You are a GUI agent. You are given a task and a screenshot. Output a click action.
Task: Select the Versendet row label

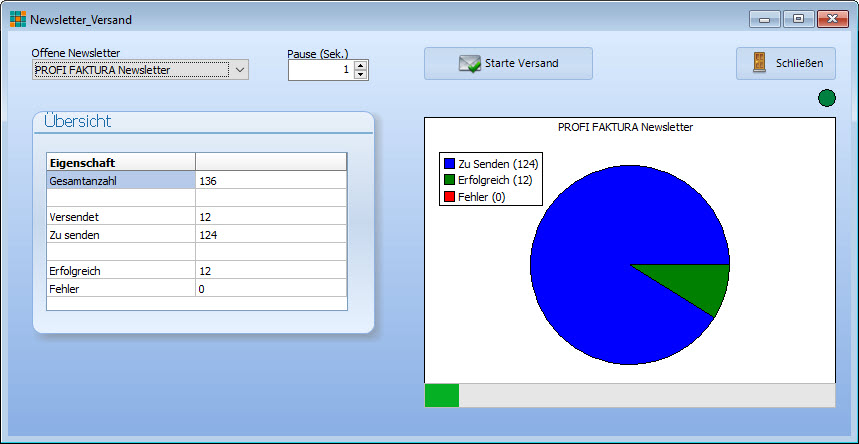[x=121, y=217]
